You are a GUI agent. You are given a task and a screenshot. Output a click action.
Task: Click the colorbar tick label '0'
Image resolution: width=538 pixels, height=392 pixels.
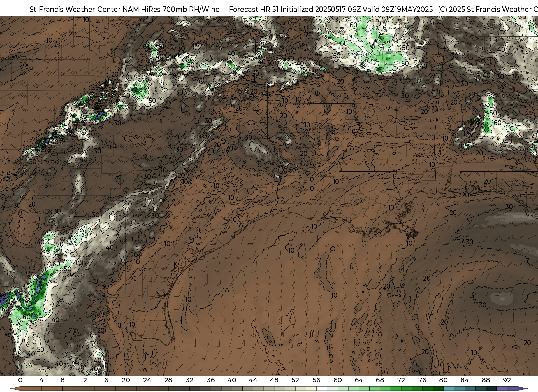point(20,380)
